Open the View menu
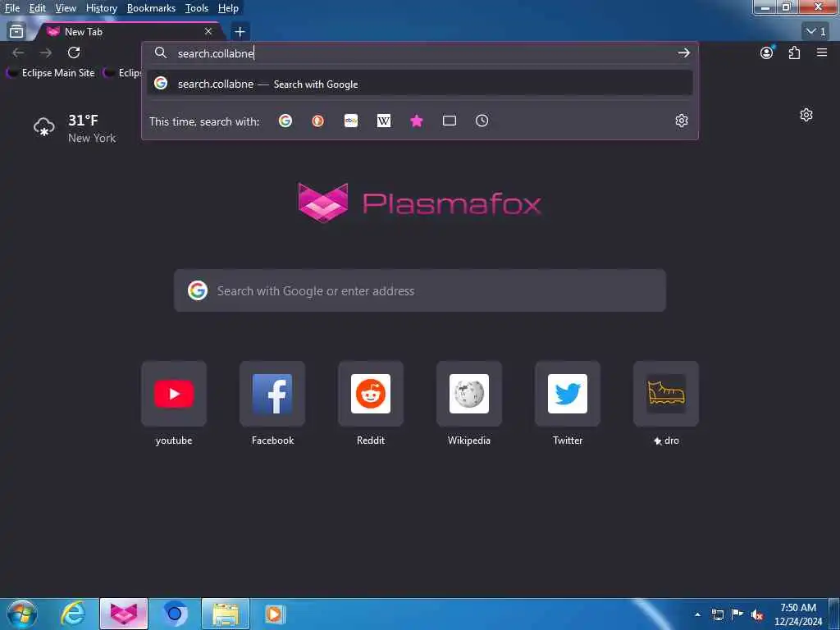This screenshot has height=630, width=840. click(x=66, y=8)
